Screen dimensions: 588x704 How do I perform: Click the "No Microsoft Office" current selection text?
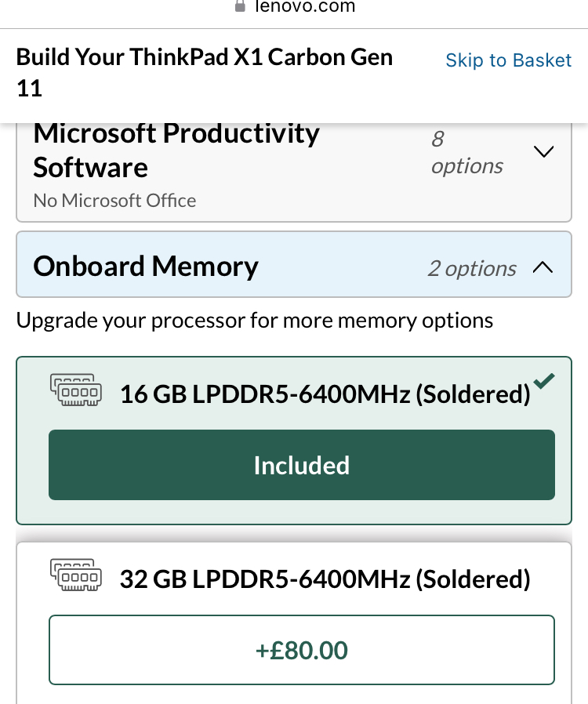(114, 201)
